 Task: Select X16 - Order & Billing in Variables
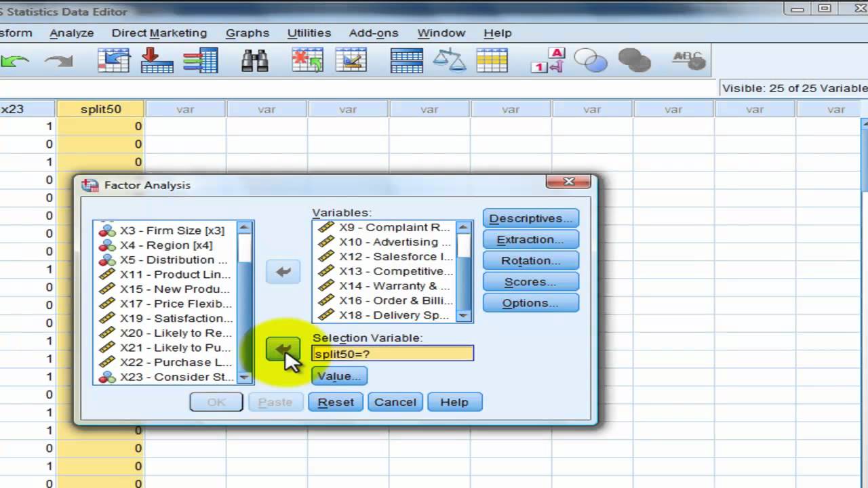385,300
